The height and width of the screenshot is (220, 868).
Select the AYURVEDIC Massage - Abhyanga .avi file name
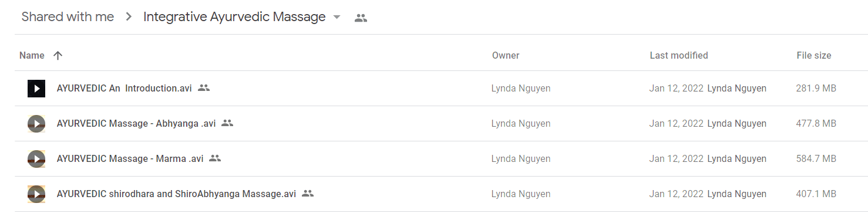point(136,124)
